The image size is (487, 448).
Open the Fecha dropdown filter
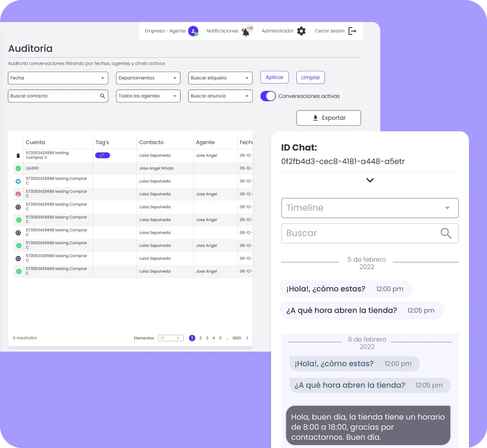tap(58, 78)
